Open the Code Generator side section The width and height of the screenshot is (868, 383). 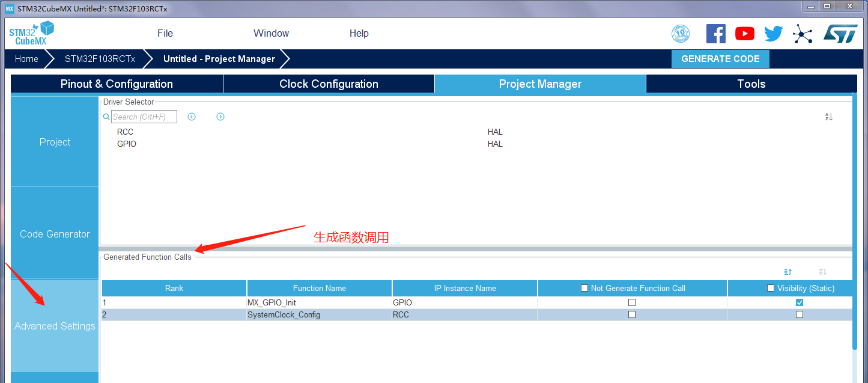point(55,234)
